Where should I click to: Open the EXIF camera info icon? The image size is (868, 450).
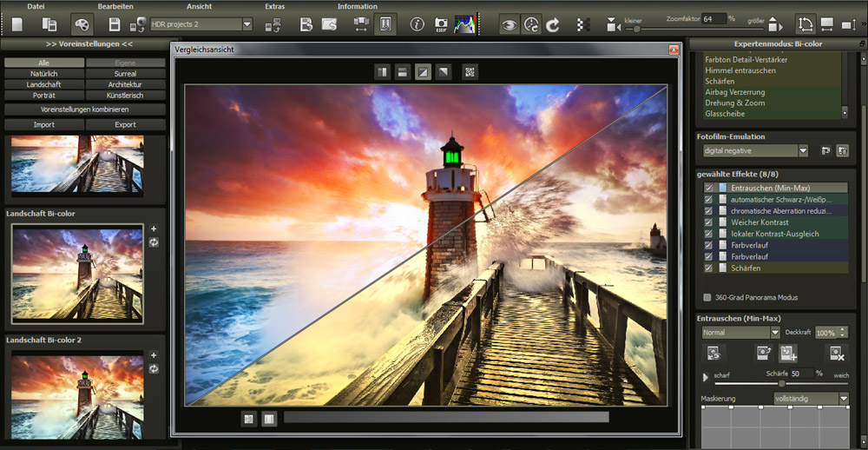tap(441, 24)
